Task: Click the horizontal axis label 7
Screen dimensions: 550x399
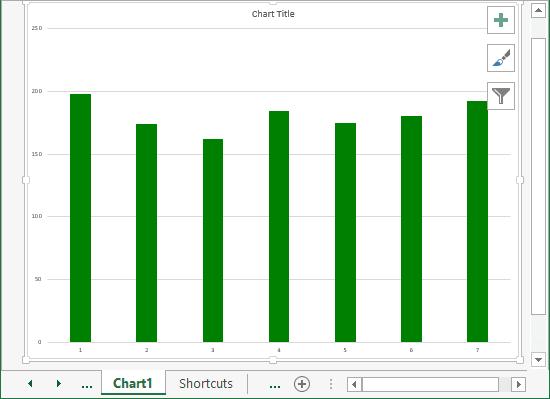Action: [x=477, y=350]
